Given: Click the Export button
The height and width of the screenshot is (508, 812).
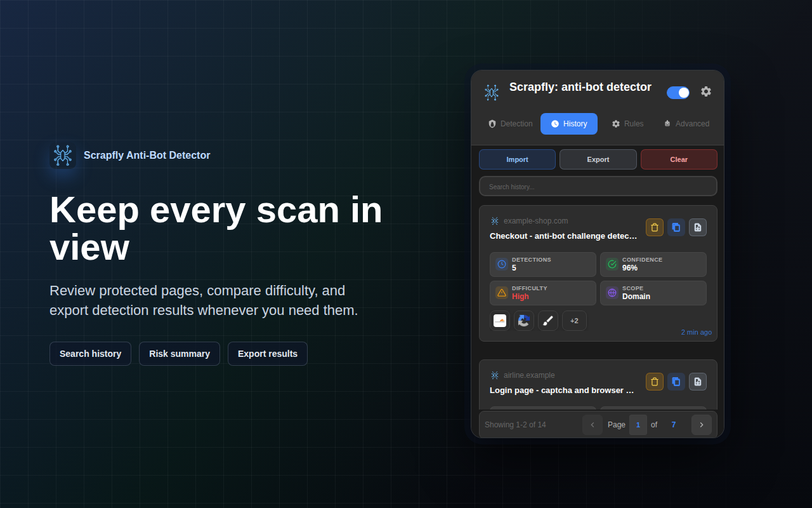Looking at the screenshot, I should click(x=598, y=159).
